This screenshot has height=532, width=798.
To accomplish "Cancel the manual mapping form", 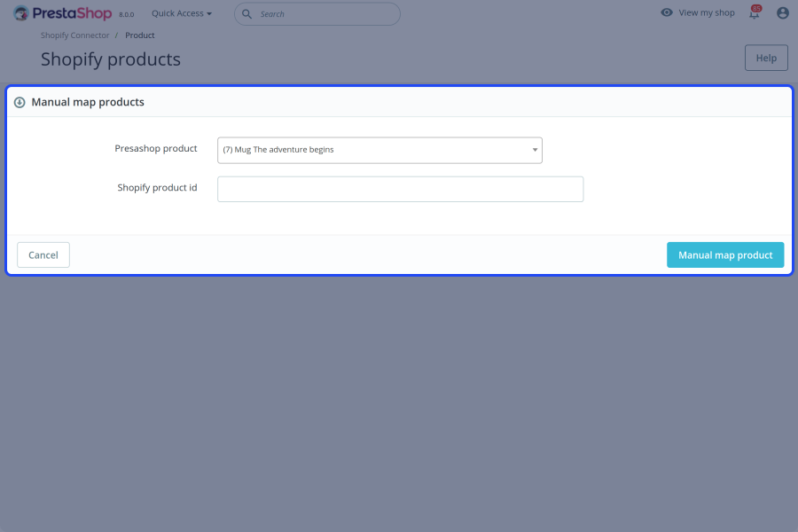I will [43, 255].
